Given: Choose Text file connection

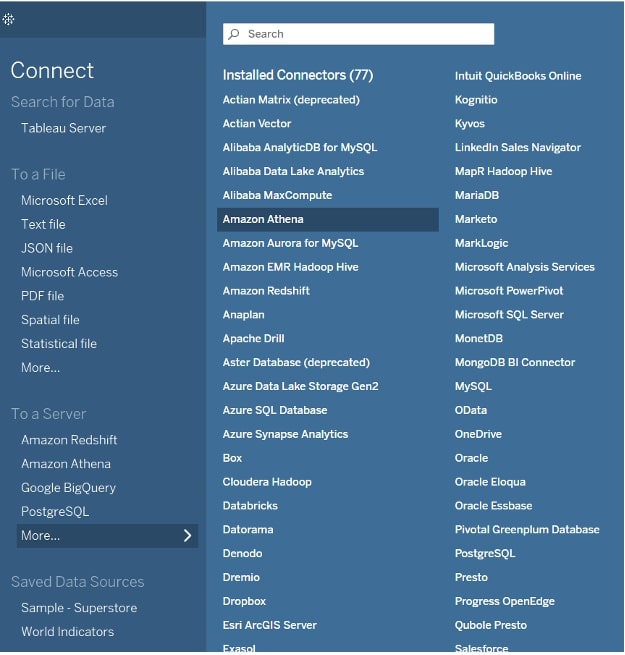Looking at the screenshot, I should coord(43,225).
